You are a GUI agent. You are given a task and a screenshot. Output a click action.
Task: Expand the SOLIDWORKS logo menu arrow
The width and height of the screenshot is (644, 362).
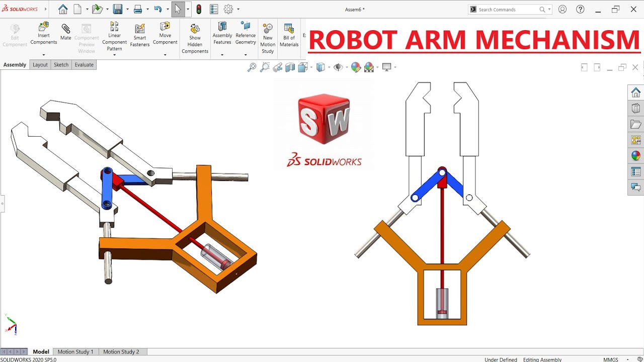coord(46,9)
